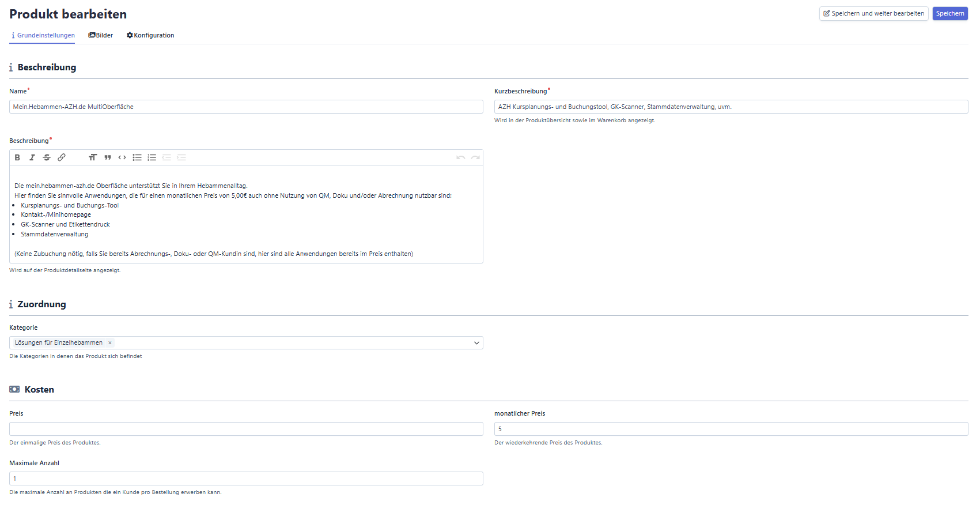Apply italic formatting in the editor
Image resolution: width=980 pixels, height=505 pixels.
coord(32,157)
